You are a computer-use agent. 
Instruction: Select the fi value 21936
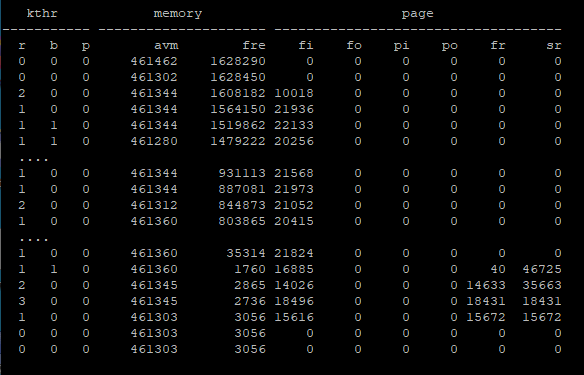(294, 109)
